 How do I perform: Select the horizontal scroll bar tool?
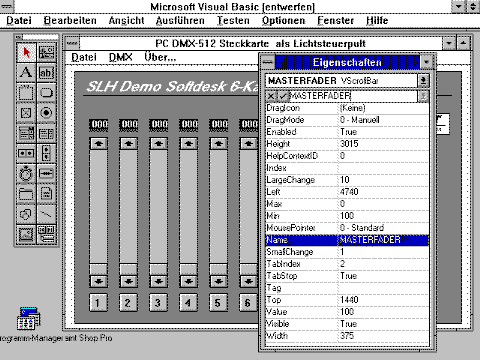[26, 153]
